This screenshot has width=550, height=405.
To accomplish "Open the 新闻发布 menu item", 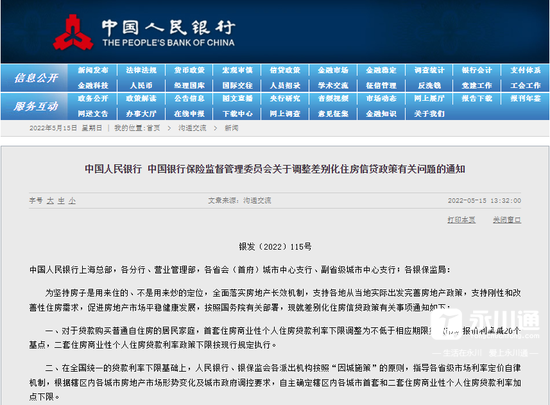I will click(x=93, y=70).
